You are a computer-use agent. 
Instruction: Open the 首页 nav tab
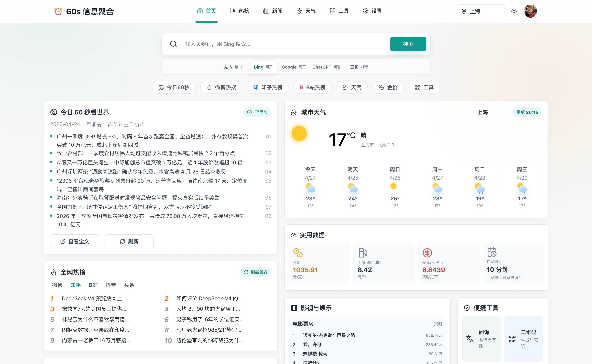coord(207,11)
